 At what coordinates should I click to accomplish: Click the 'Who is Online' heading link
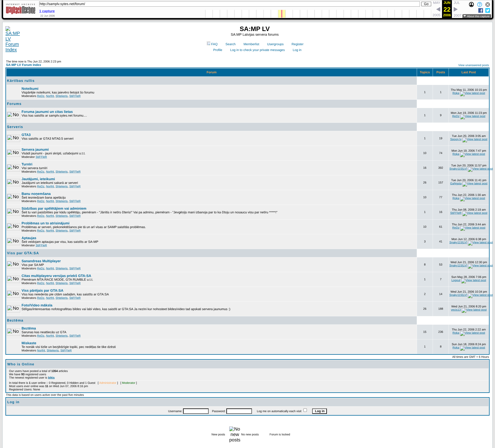tap(21, 364)
